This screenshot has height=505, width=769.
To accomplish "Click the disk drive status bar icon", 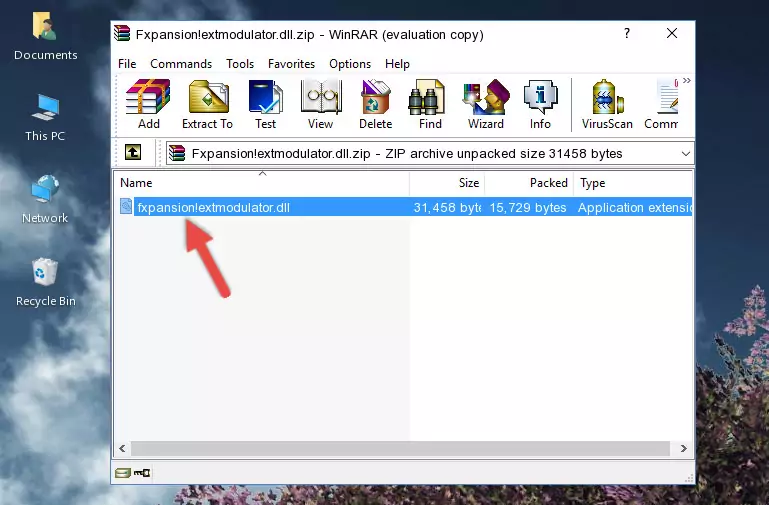I will tap(123, 473).
